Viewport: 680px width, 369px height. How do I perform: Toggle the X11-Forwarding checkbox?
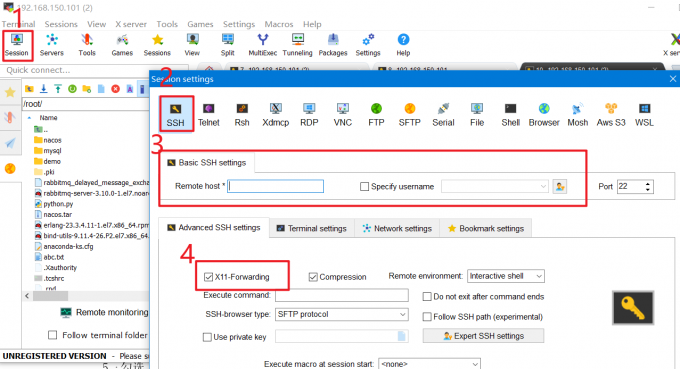point(208,277)
